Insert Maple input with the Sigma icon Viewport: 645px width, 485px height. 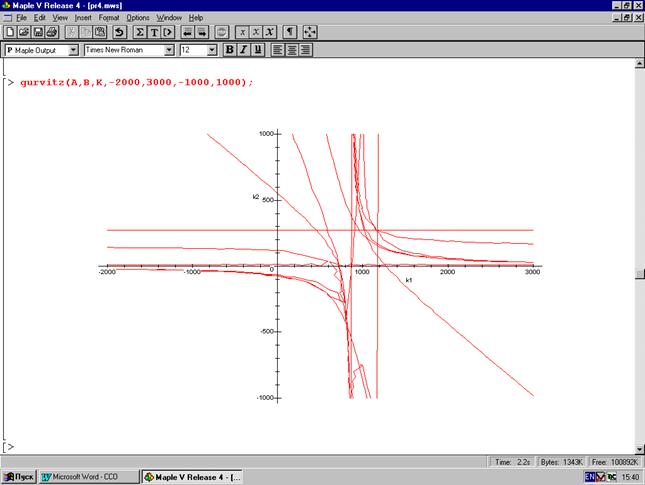click(140, 32)
